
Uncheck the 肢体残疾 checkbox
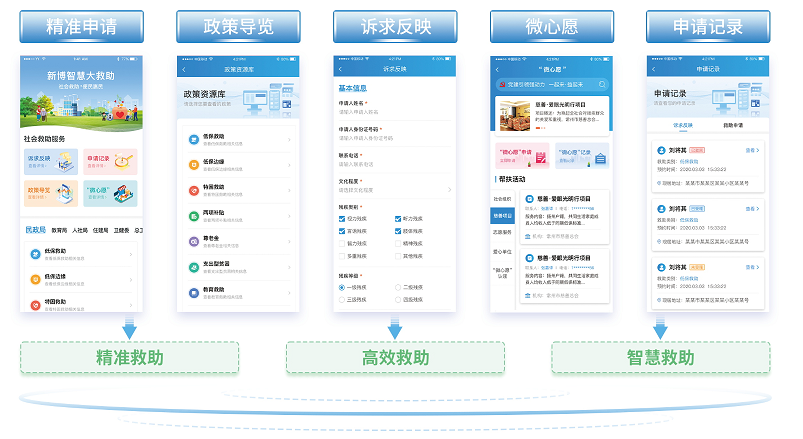coord(398,231)
